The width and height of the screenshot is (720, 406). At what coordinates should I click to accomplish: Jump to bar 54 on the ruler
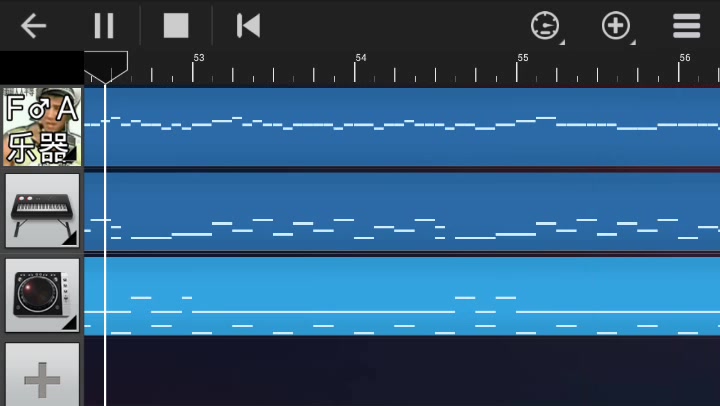[x=361, y=58]
